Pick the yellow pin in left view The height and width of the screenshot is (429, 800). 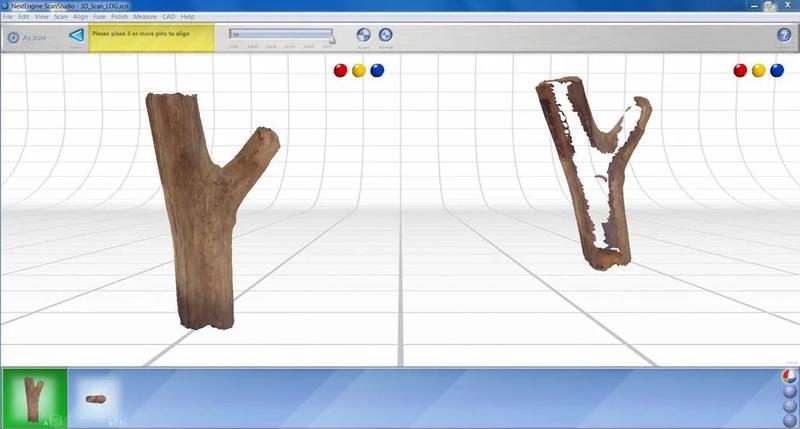[x=358, y=70]
